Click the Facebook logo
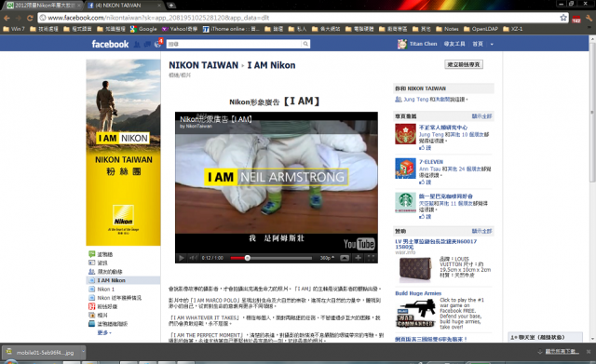Screen dimensions: 596x364 (110, 44)
